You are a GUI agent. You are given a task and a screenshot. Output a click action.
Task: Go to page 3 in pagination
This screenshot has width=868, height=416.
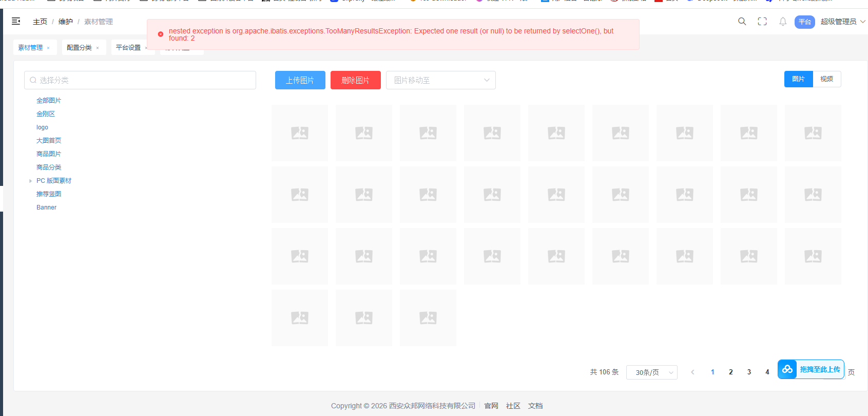[749, 372]
